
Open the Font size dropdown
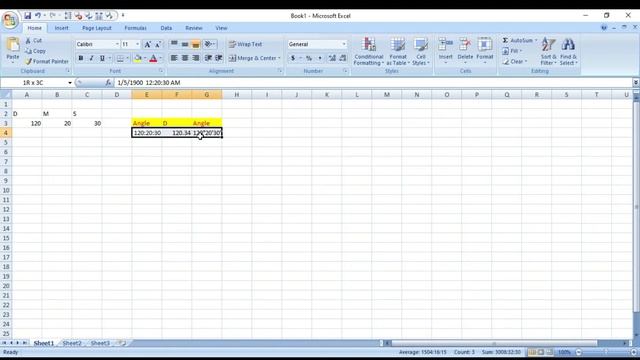click(x=138, y=44)
